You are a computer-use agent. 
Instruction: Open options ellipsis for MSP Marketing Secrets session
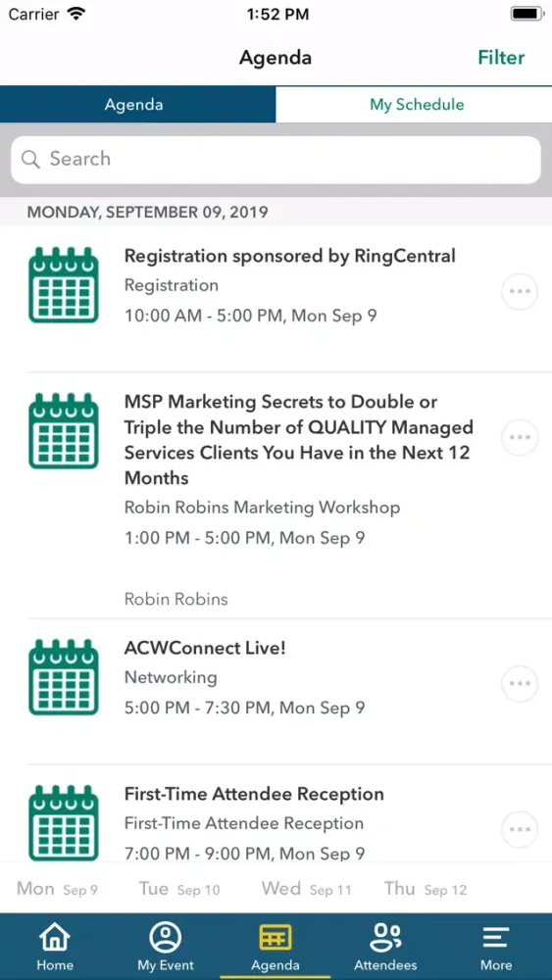click(x=520, y=437)
